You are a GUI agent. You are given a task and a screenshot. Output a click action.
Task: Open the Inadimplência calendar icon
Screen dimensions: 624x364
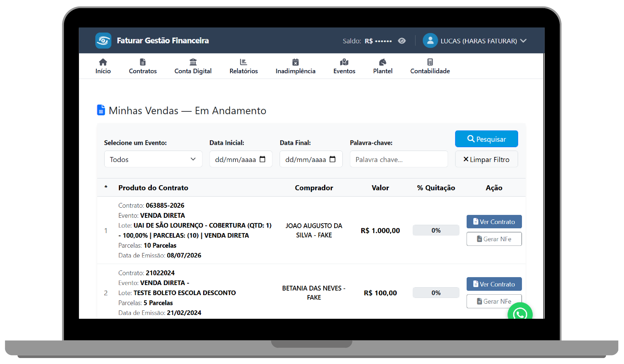(x=295, y=62)
